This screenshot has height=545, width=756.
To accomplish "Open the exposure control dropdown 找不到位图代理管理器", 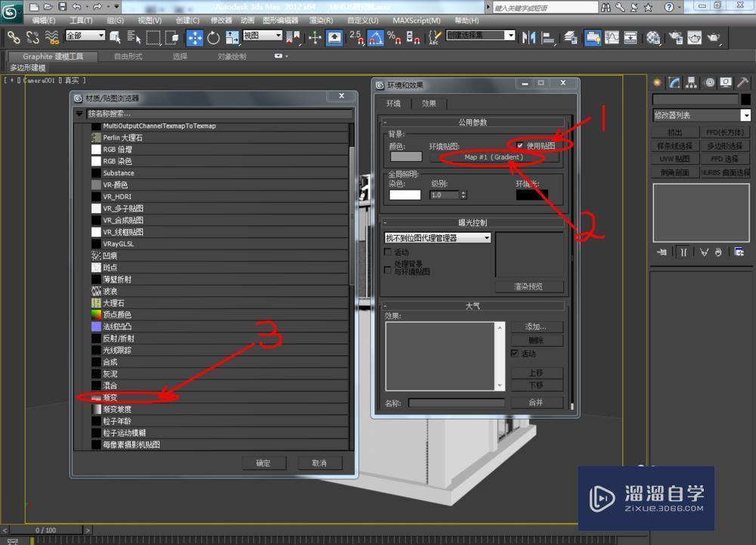I will (438, 237).
